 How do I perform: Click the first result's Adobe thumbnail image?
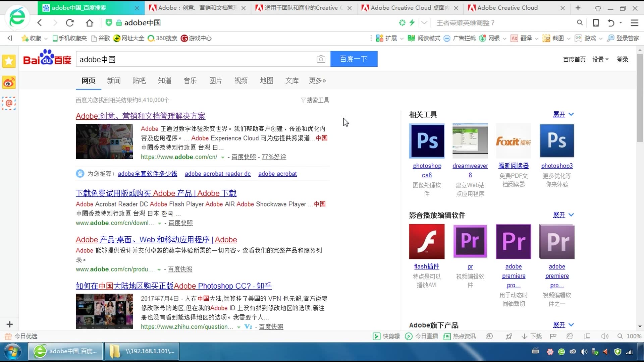coord(104,141)
